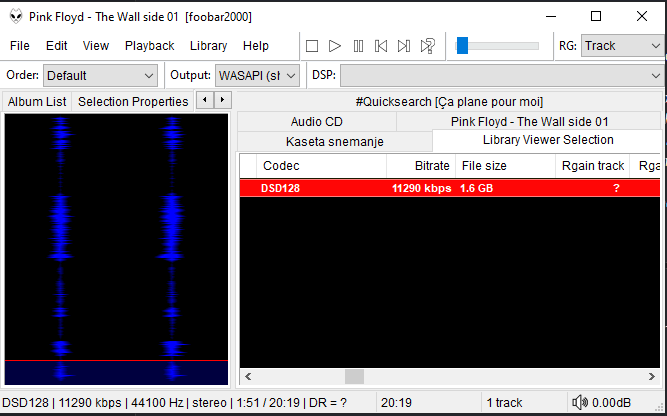Click the 20:19 total length in status bar
Image resolution: width=667 pixels, height=416 pixels.
[396, 402]
